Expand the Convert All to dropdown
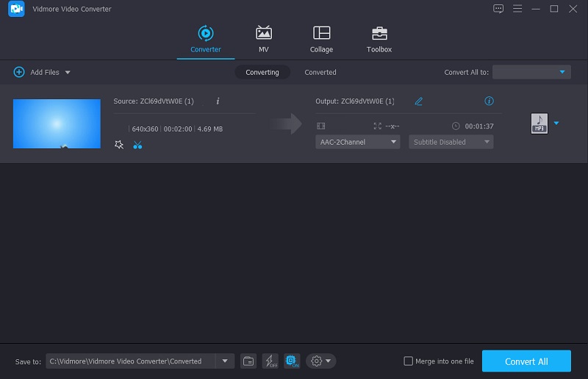 click(x=531, y=72)
